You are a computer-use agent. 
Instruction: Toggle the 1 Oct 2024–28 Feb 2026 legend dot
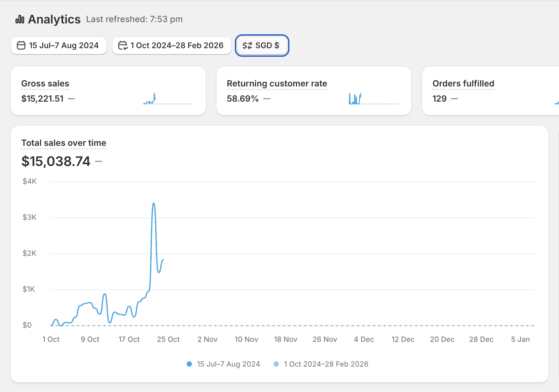coord(276,364)
